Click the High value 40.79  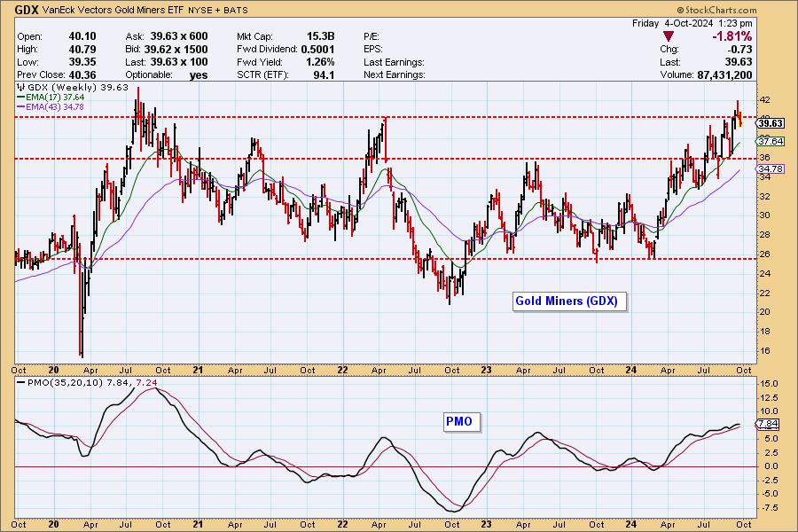82,50
